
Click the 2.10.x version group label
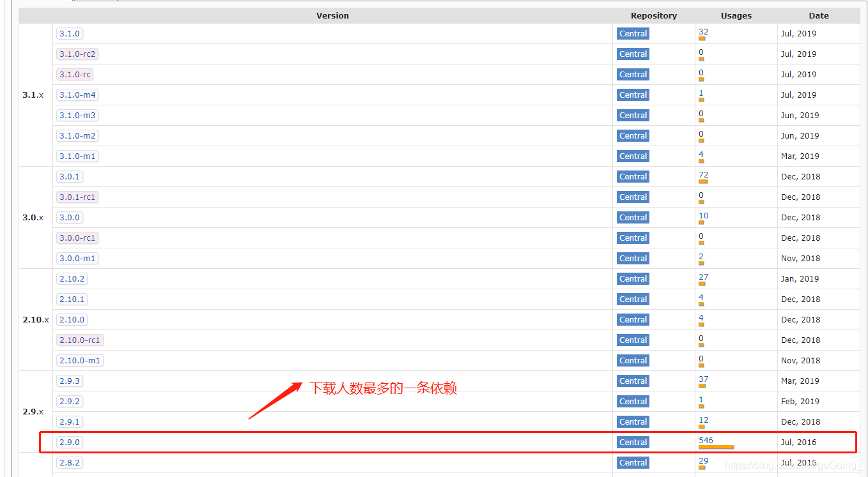tap(36, 320)
